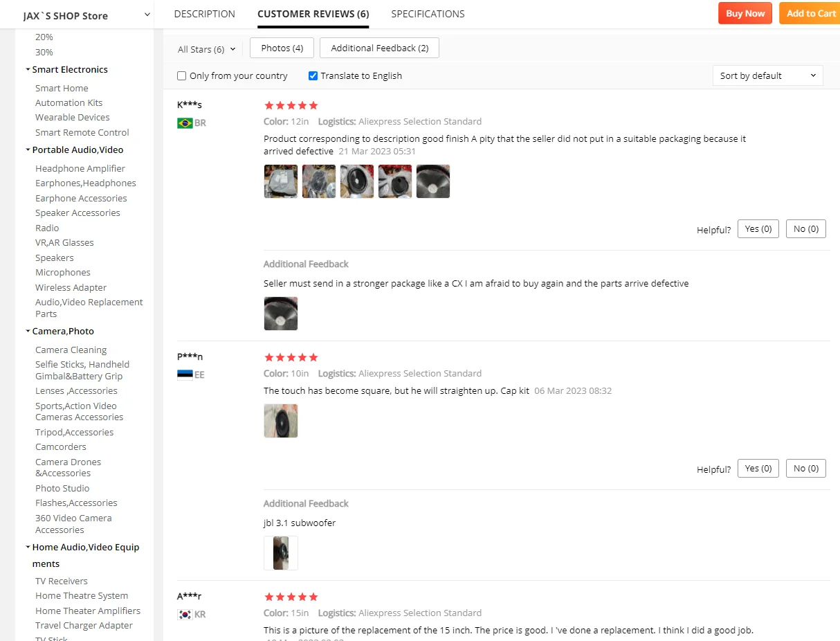This screenshot has height=641, width=840.
Task: View the speaker photo in P***n's review
Action: coord(281,421)
